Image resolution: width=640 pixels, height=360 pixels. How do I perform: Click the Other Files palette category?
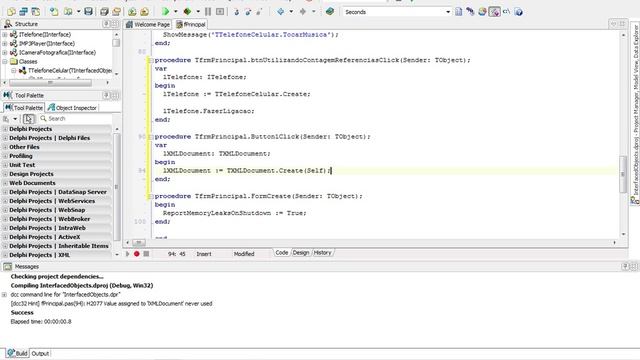click(x=56, y=147)
